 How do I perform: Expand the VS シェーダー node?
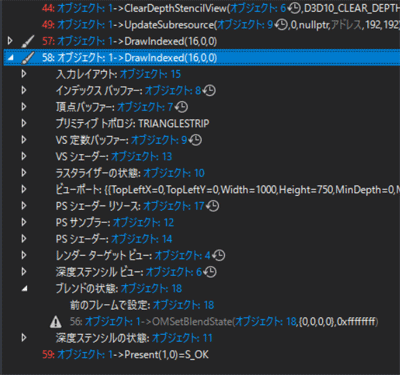[x=24, y=156]
